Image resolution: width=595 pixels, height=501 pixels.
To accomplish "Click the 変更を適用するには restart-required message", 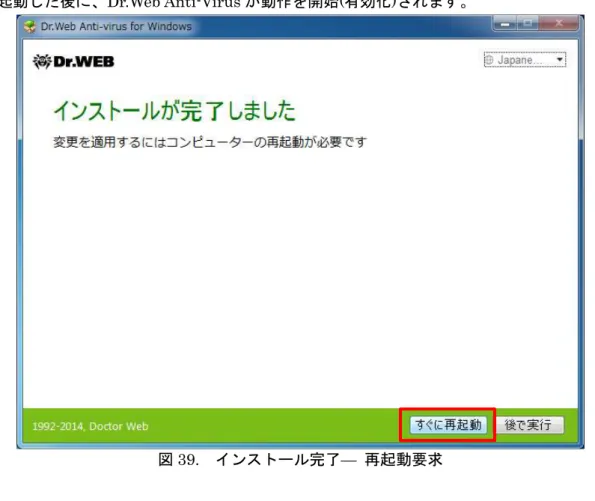I will (210, 142).
